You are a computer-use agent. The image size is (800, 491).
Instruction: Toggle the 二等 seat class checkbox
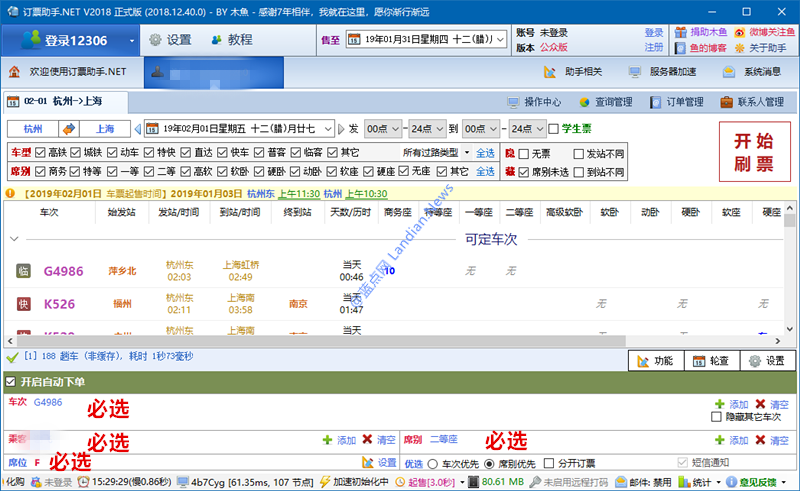tap(149, 171)
